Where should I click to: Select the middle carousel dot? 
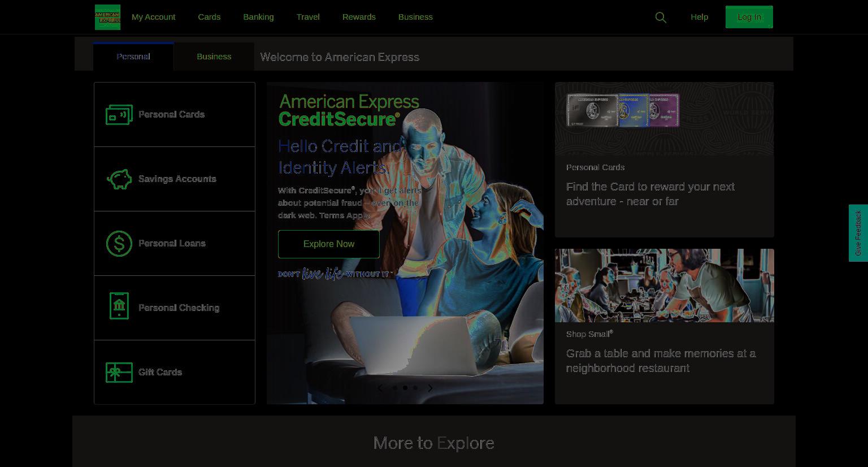click(x=405, y=388)
